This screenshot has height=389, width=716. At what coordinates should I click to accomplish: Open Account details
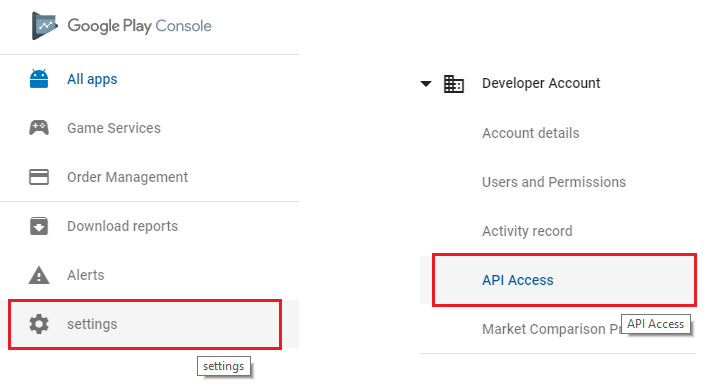point(531,133)
